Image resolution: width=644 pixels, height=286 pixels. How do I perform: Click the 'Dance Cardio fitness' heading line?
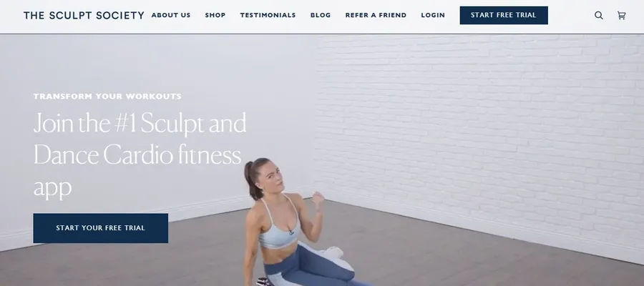coord(137,156)
